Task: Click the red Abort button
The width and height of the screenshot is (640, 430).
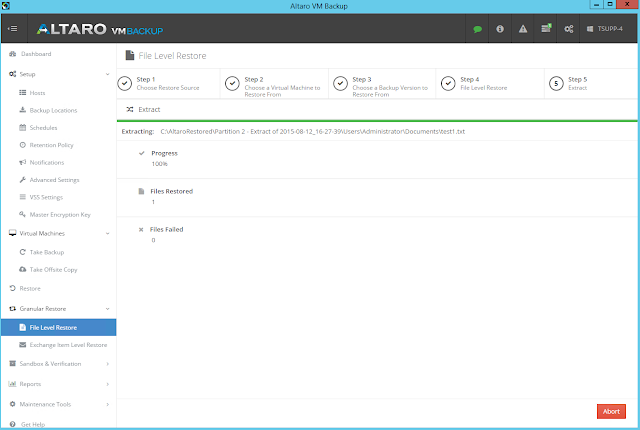Action: coord(611,412)
